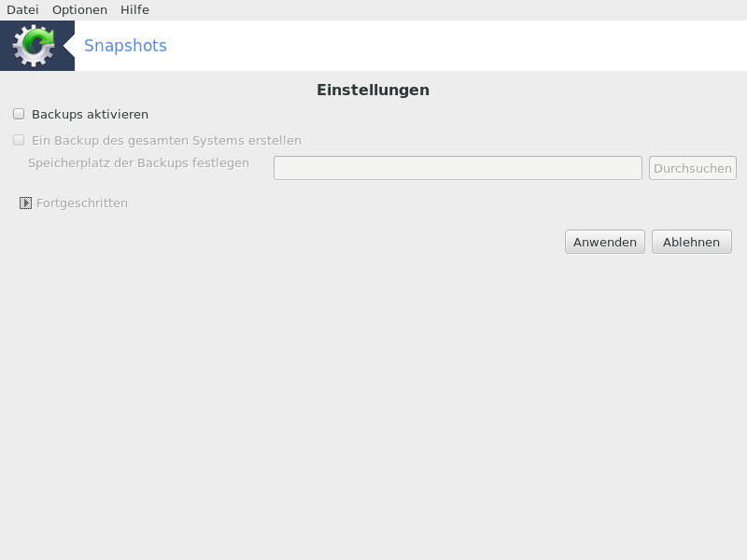Enable the Backups aktivieren checkbox

19,114
